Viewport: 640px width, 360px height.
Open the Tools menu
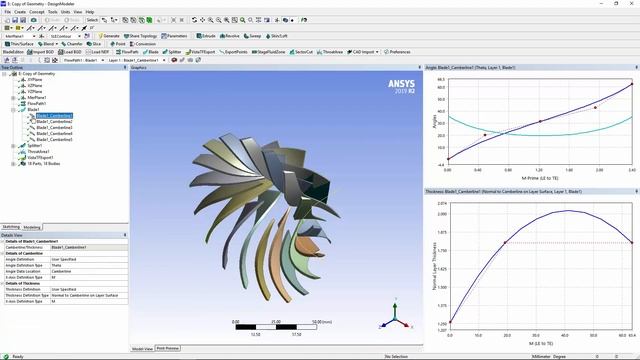pos(53,12)
